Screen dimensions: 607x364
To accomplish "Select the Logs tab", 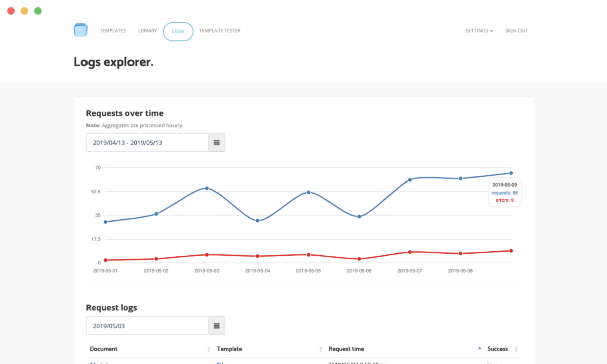I will coord(178,31).
